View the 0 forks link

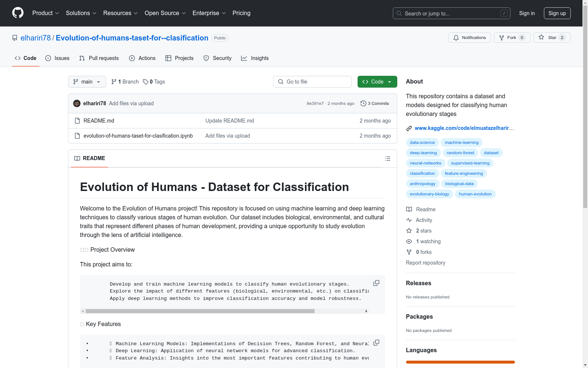coord(419,252)
